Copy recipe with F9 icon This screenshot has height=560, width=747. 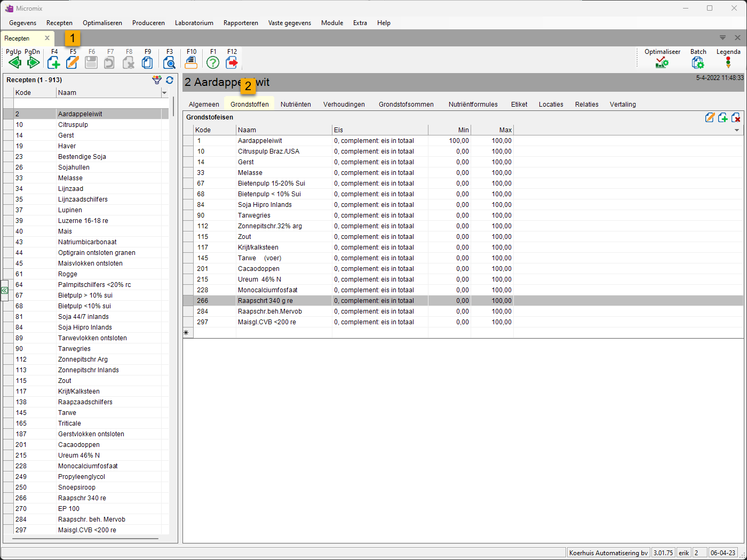pyautogui.click(x=147, y=62)
